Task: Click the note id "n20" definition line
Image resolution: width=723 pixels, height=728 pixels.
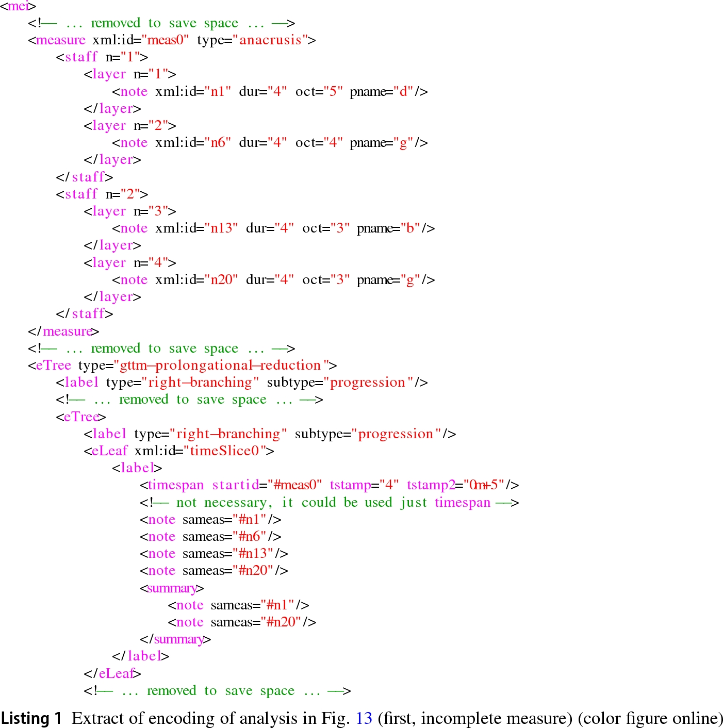Action: point(273,279)
